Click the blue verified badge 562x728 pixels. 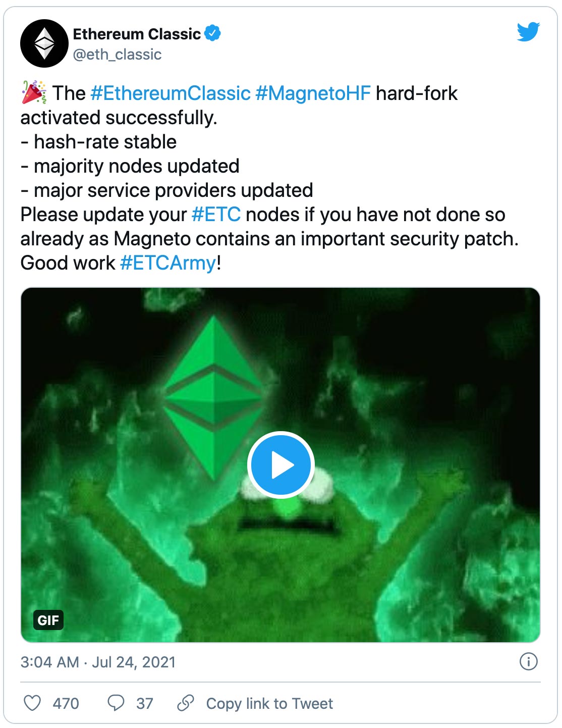213,33
